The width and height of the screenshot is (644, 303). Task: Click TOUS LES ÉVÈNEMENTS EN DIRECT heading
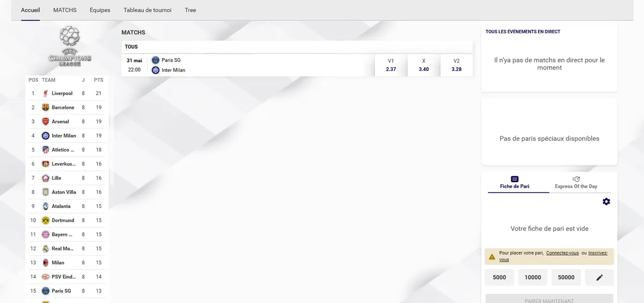click(x=523, y=32)
